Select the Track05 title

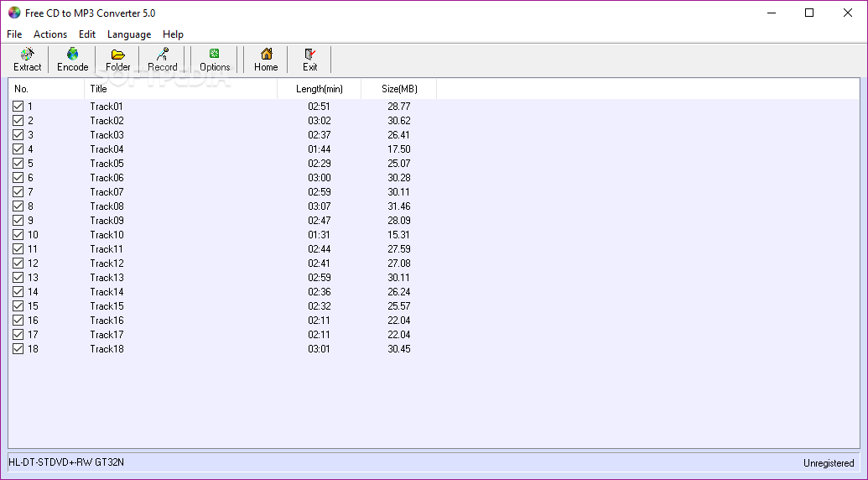click(x=107, y=164)
